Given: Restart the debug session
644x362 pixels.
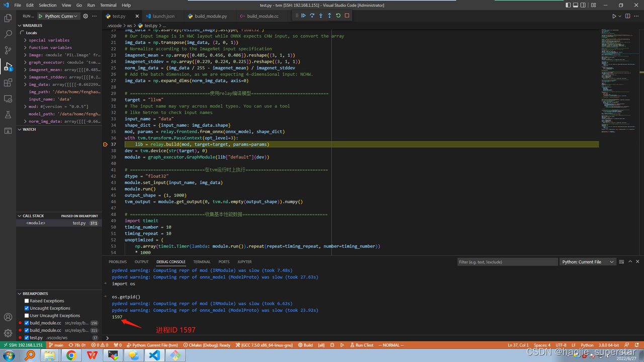Looking at the screenshot, I should click(x=338, y=16).
